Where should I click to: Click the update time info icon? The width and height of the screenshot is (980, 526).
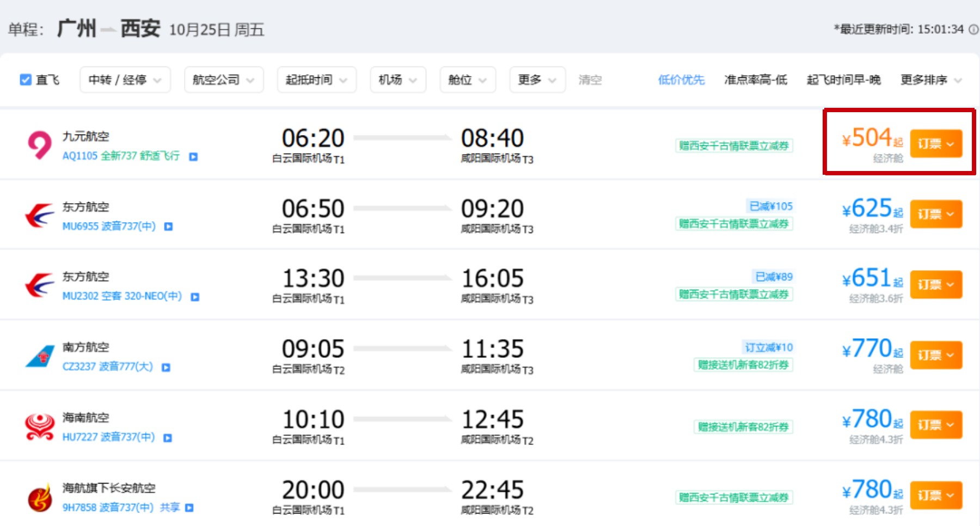973,29
